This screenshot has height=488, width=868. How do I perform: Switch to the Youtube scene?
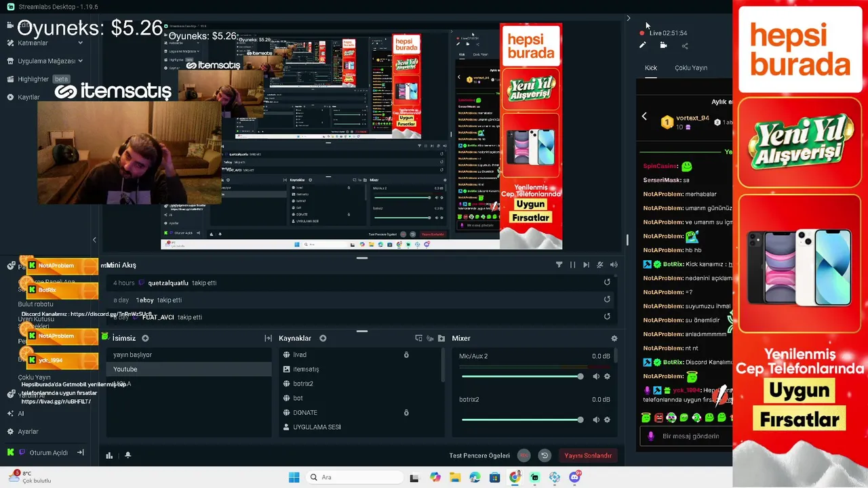(189, 369)
